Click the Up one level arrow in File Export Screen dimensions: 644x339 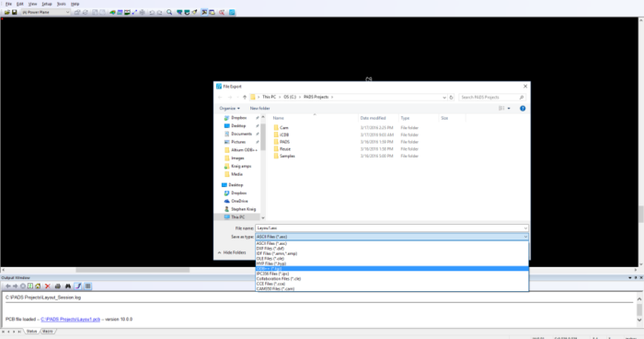[245, 97]
